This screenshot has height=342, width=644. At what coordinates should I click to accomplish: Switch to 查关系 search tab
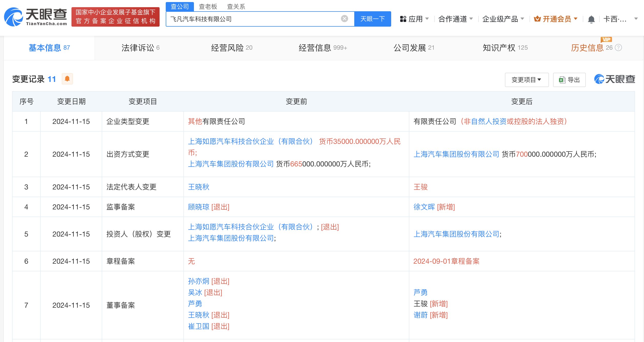click(236, 6)
